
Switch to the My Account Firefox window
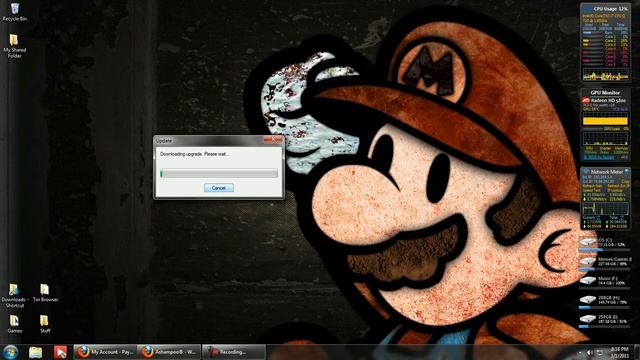[105, 352]
